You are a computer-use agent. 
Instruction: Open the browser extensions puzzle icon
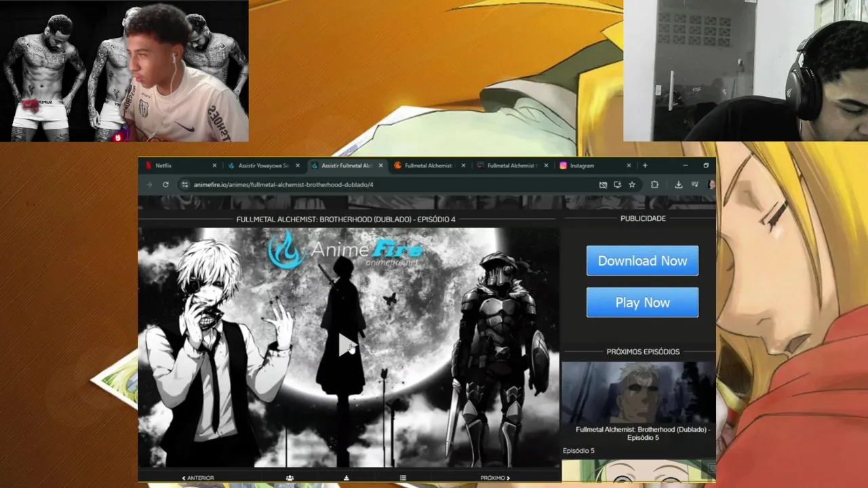[654, 184]
